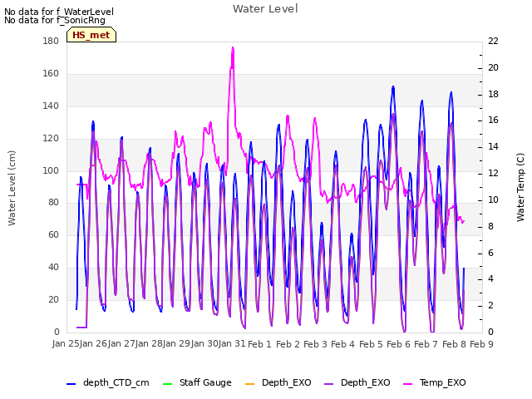Click the 60 water level tick label
The image size is (532, 399).
coord(53,234)
